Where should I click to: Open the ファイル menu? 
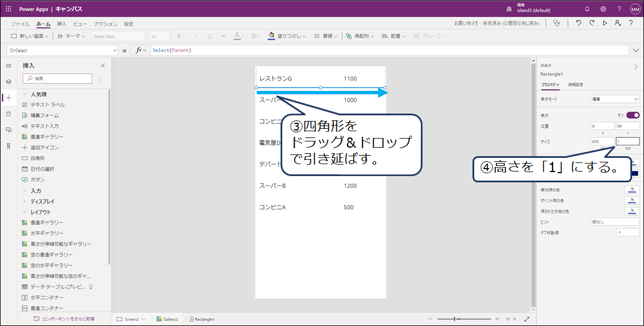(20, 24)
